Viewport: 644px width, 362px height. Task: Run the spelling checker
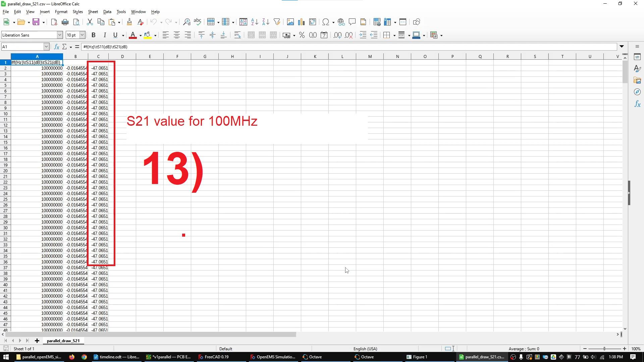[x=198, y=22]
